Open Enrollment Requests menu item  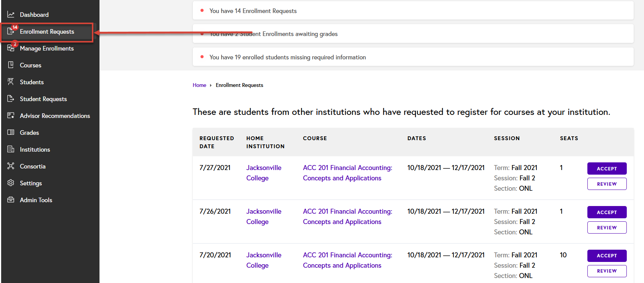coord(47,32)
